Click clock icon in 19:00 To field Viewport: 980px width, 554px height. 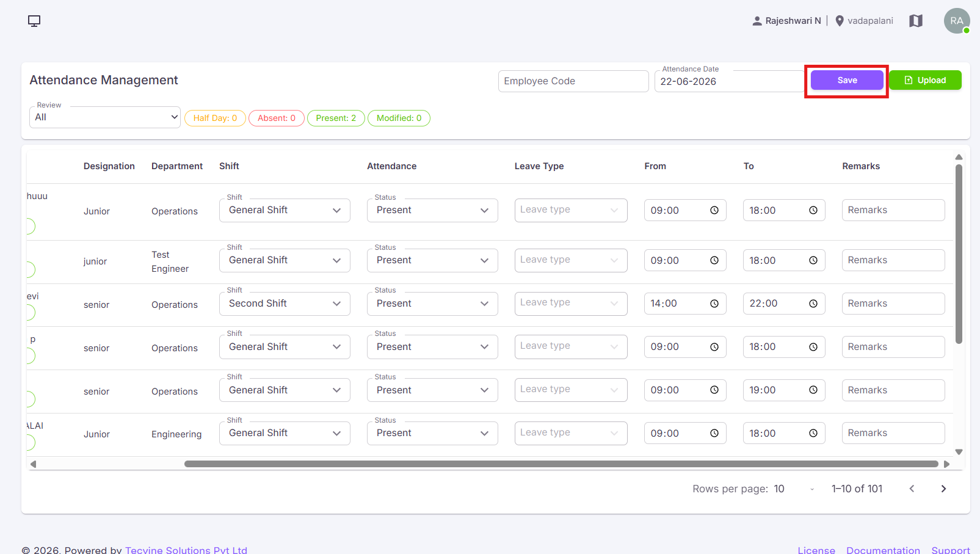[813, 390]
